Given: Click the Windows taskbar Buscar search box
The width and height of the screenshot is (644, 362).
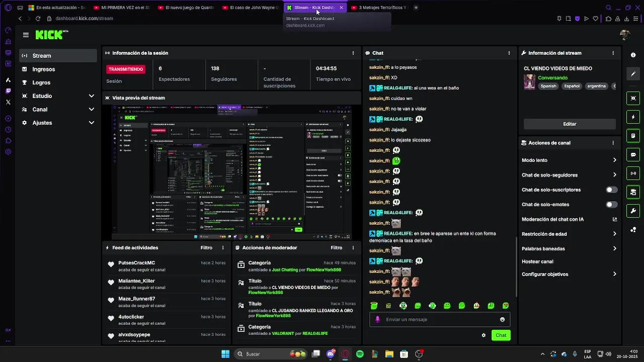Looking at the screenshot, I should (x=271, y=354).
